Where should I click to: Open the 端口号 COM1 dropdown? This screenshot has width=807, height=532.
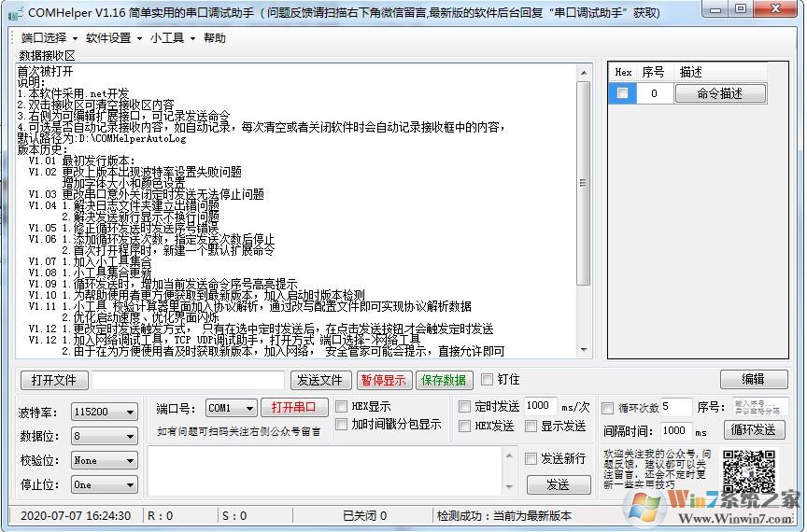point(231,408)
